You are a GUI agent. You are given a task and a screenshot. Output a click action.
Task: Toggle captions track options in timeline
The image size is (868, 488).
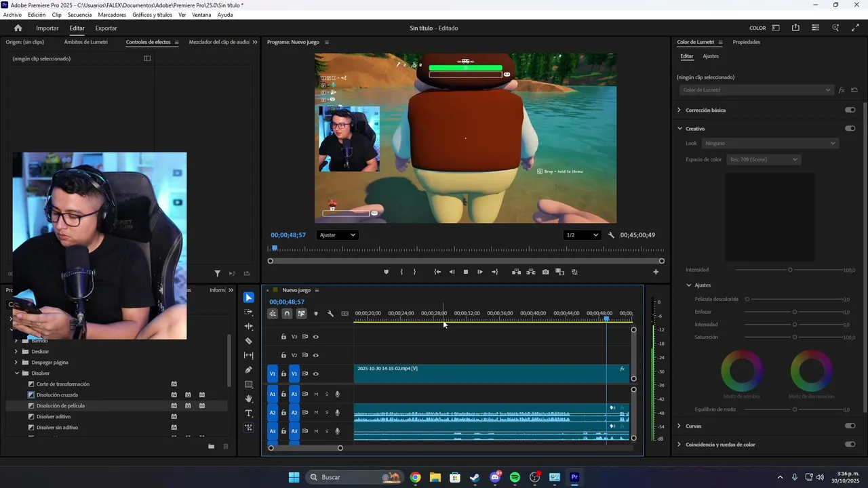pyautogui.click(x=345, y=314)
